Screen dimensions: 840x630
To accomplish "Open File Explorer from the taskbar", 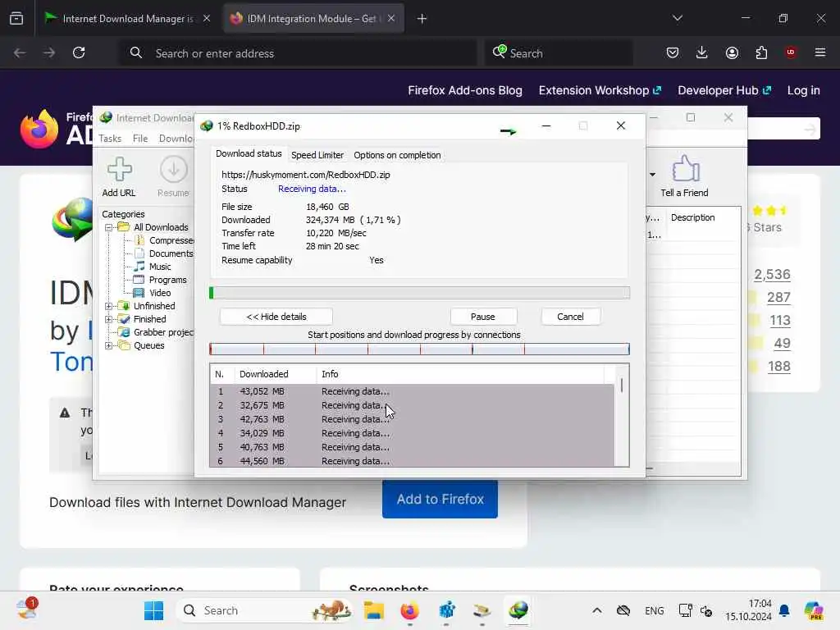I will [x=373, y=610].
